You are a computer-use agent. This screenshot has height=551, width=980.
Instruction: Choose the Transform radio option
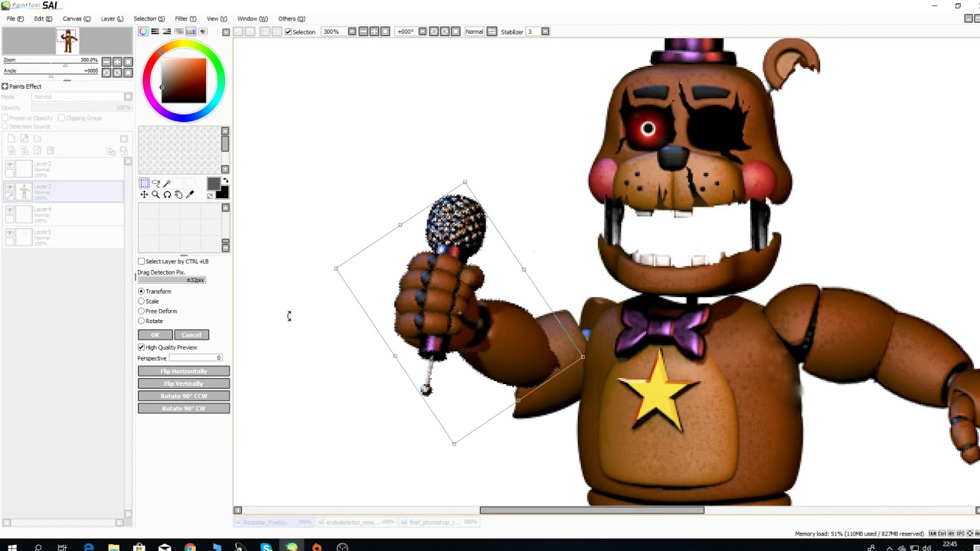click(x=142, y=292)
